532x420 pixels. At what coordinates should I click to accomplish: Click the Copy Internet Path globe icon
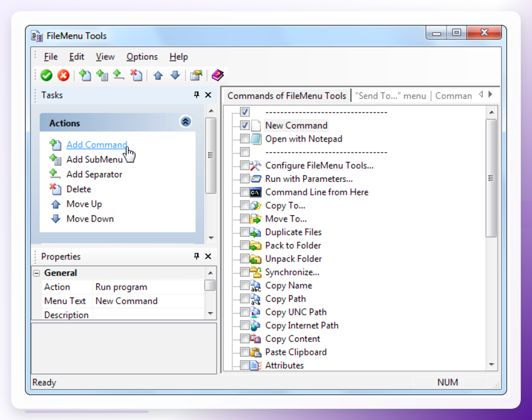pyautogui.click(x=256, y=325)
